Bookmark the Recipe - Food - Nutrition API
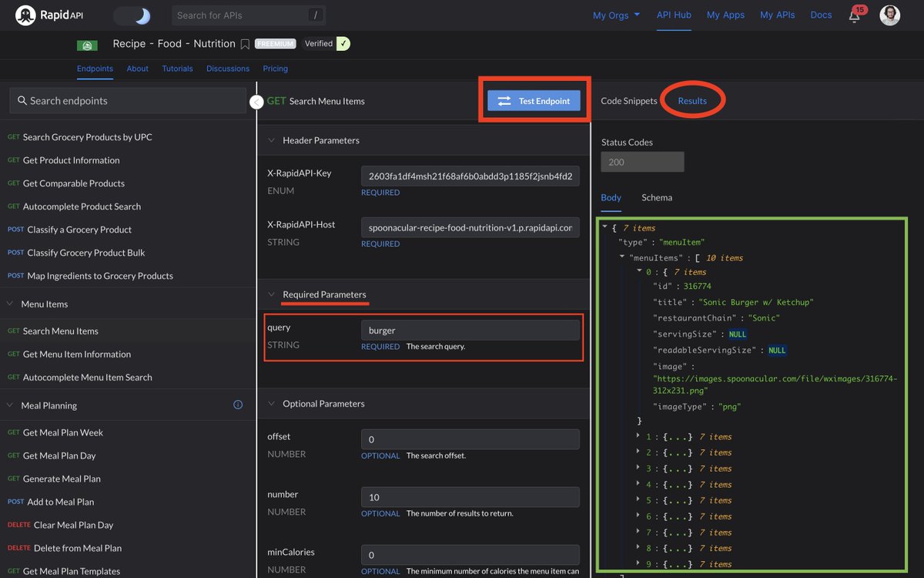This screenshot has height=578, width=924. (246, 44)
